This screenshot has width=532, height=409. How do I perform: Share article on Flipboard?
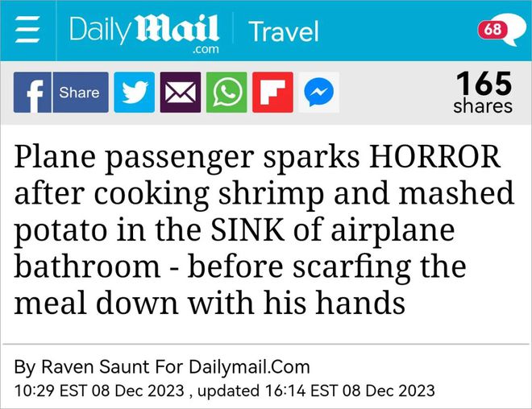click(x=272, y=92)
